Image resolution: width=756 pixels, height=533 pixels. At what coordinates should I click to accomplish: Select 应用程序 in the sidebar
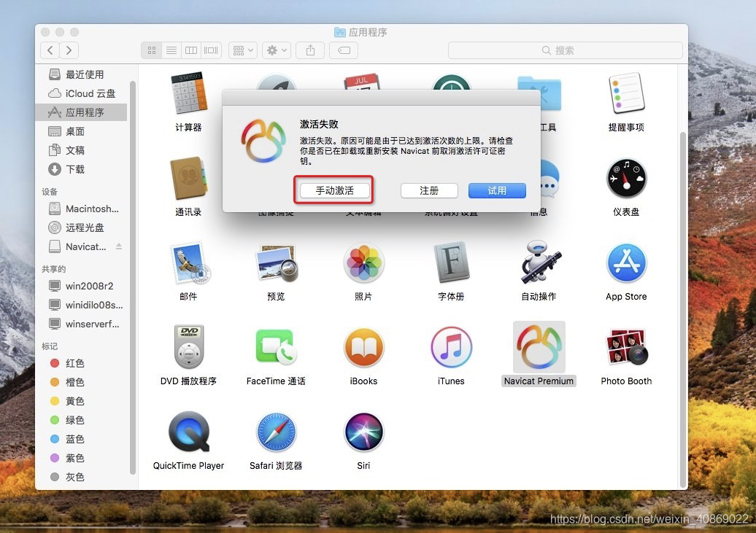point(81,112)
